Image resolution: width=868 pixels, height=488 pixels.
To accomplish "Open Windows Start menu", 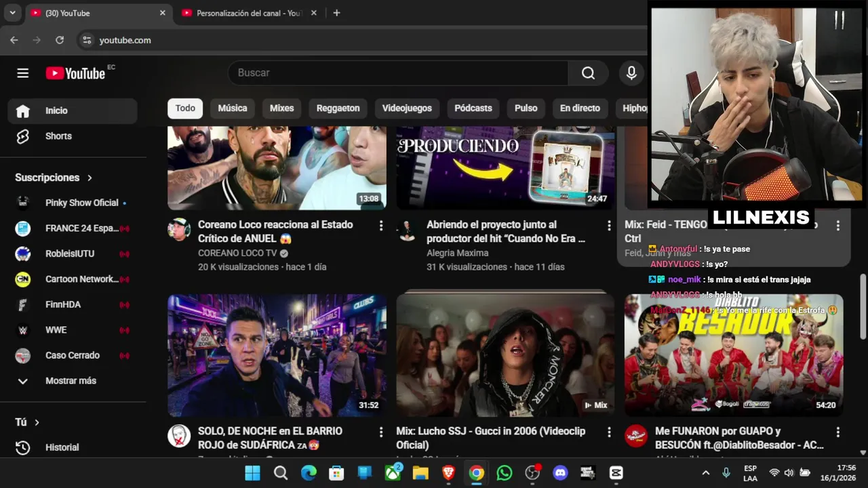I will (252, 473).
